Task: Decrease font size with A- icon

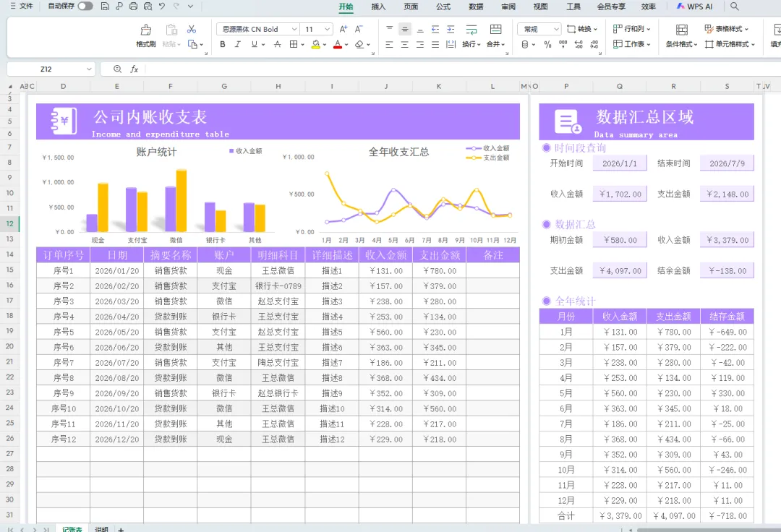Action: coord(359,30)
